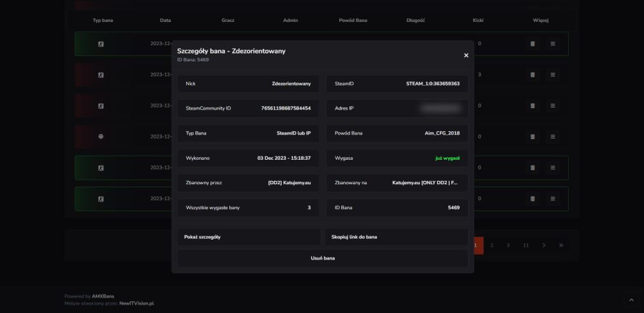The height and width of the screenshot is (313, 644).
Task: Click Skopiuj link do bana button
Action: [x=396, y=237]
